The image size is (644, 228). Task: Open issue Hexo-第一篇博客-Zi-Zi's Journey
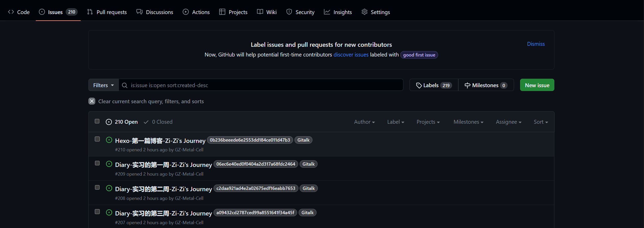pos(160,141)
